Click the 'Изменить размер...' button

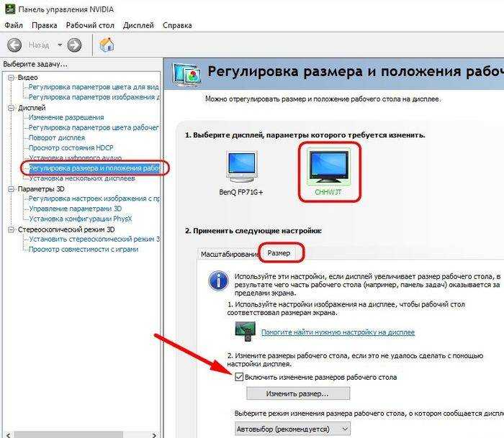[x=298, y=393]
